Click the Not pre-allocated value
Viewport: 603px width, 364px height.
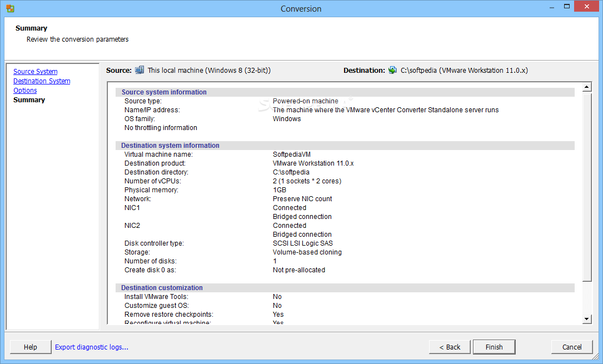coord(299,270)
